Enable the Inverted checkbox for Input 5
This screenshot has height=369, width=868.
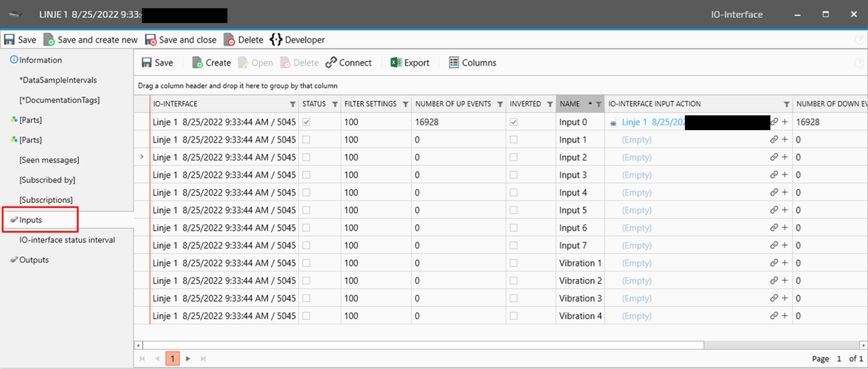click(513, 210)
